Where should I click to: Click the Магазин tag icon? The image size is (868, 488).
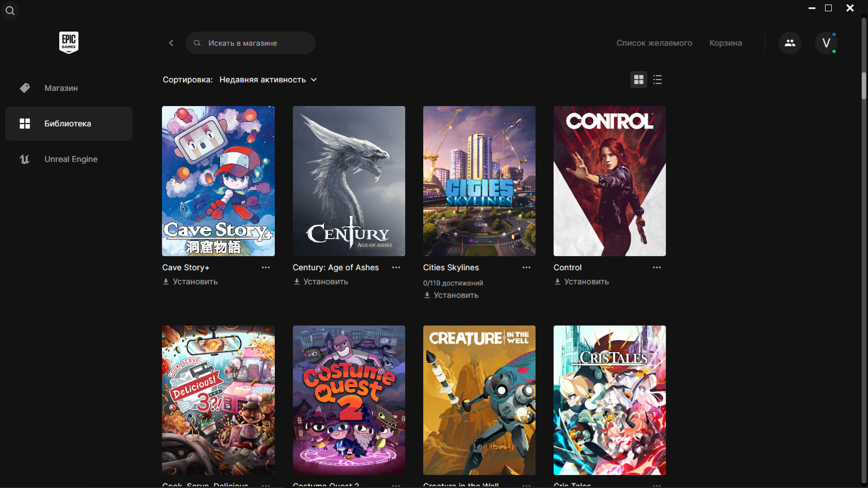[25, 88]
